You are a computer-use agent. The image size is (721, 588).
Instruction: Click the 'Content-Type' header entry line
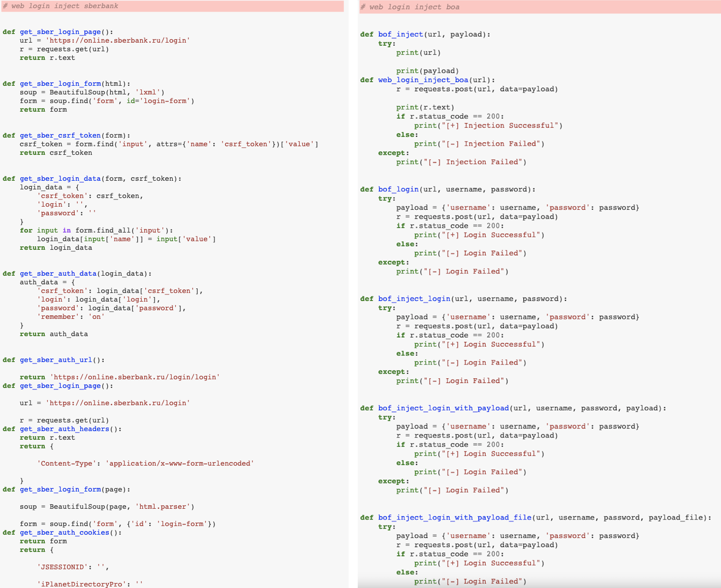[145, 463]
